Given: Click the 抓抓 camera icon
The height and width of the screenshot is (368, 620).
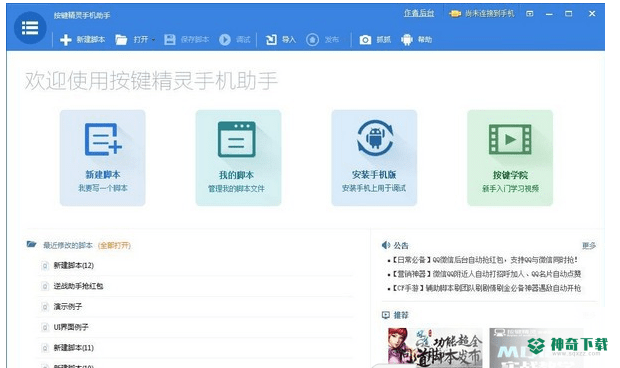Looking at the screenshot, I should pyautogui.click(x=365, y=40).
